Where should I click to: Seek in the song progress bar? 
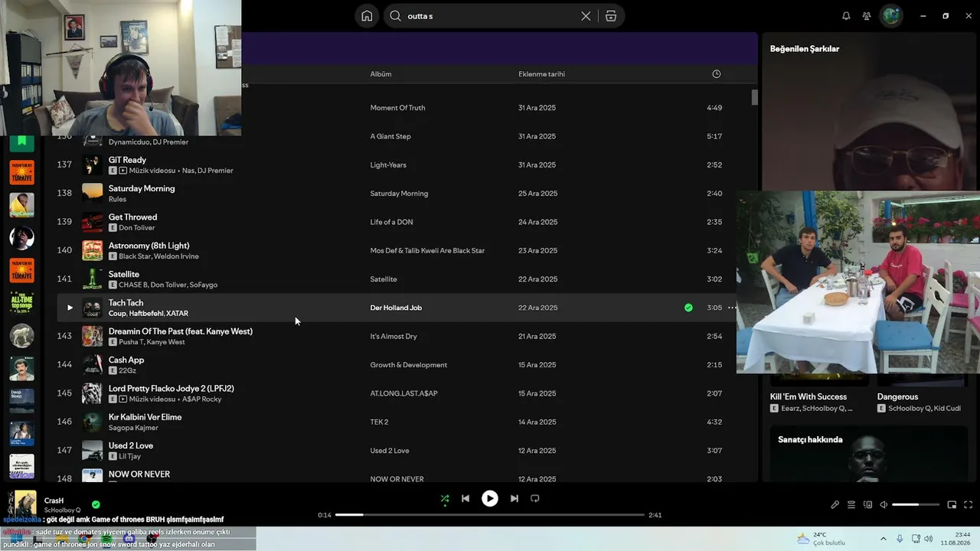[x=490, y=515]
